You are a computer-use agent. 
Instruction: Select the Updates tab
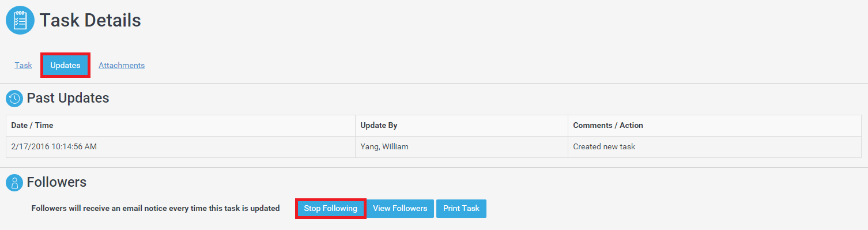pyautogui.click(x=65, y=65)
